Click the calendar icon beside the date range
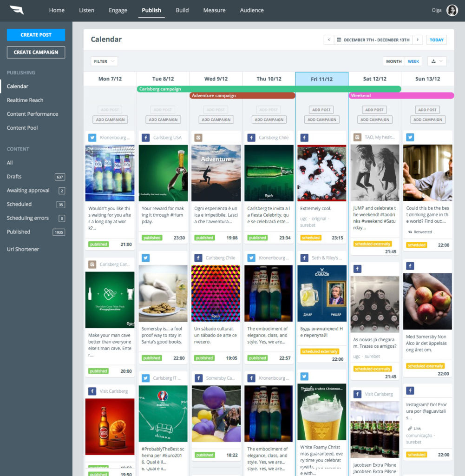465x476 pixels. [x=339, y=40]
